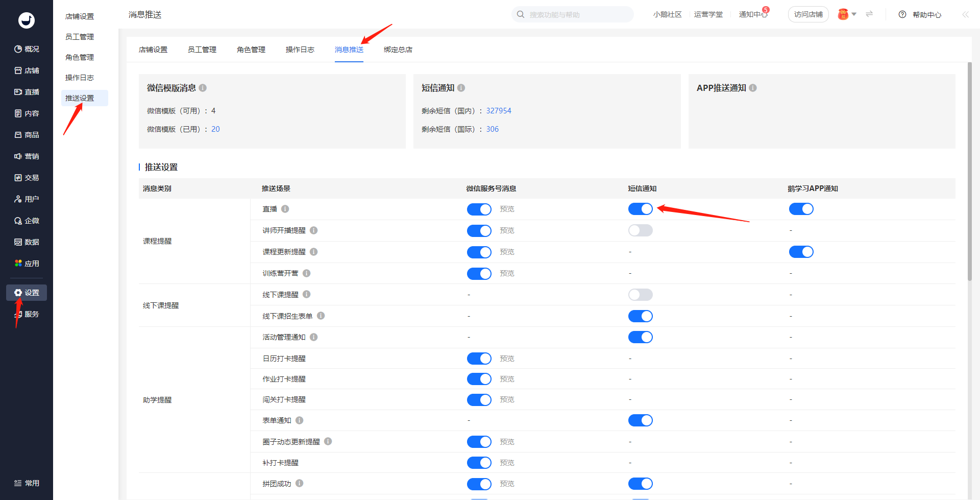Switch to the 操作日志 tab
The image size is (980, 500).
point(300,50)
